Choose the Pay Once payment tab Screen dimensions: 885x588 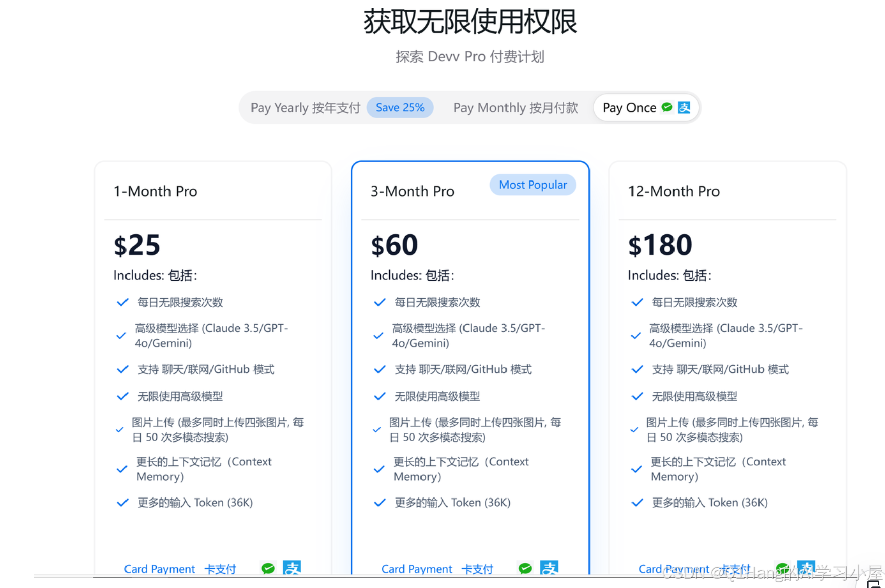(x=646, y=108)
